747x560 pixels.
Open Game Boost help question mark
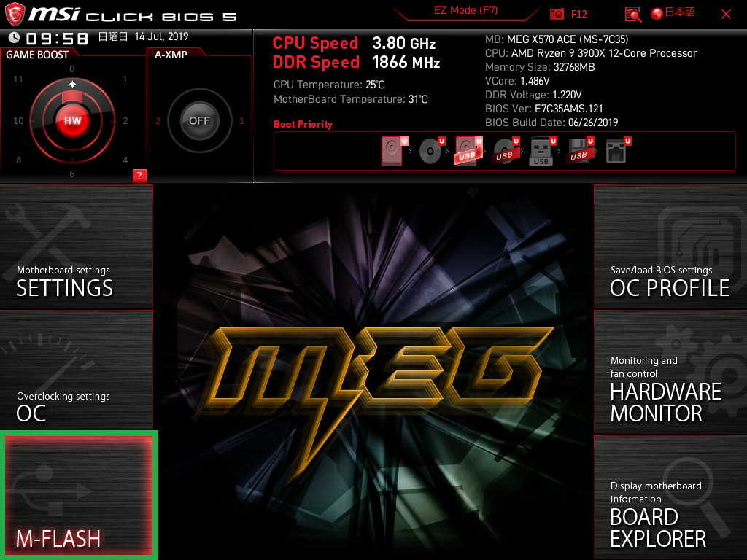[139, 175]
